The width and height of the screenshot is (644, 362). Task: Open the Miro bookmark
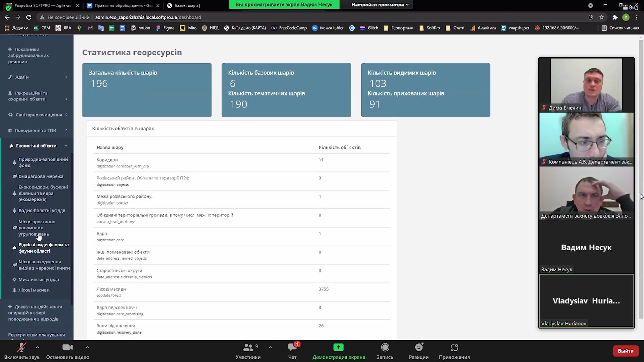188,28
